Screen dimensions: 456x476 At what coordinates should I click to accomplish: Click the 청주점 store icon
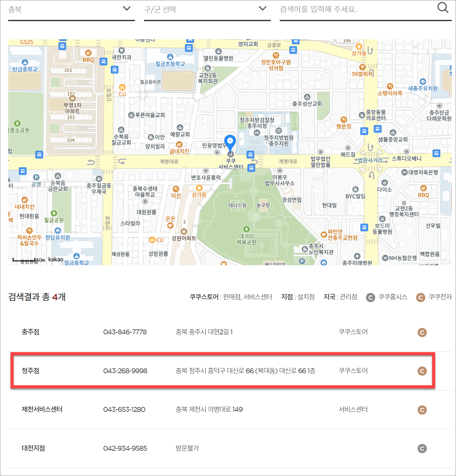422,371
